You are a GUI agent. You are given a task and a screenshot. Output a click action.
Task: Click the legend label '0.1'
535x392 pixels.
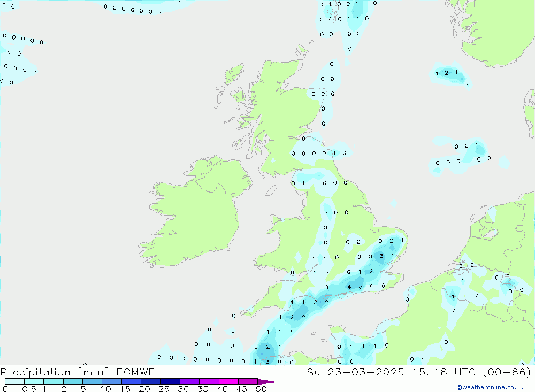9,389
